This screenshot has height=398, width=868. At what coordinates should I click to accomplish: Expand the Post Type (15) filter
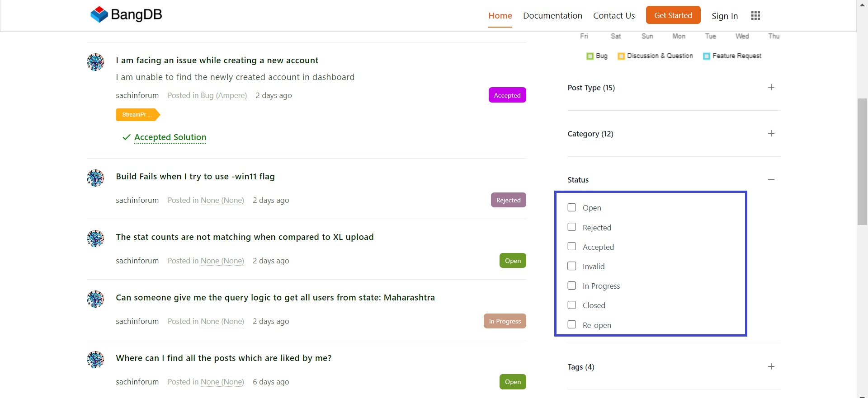pyautogui.click(x=771, y=87)
